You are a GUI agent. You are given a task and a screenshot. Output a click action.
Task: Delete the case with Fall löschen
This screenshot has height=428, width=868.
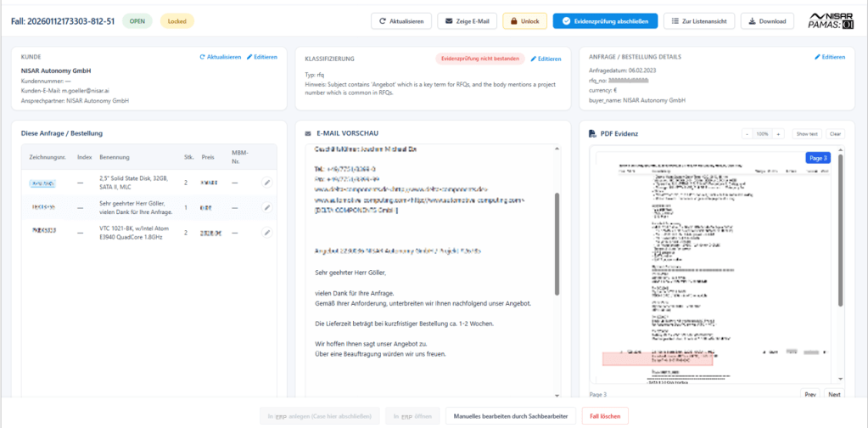point(605,415)
